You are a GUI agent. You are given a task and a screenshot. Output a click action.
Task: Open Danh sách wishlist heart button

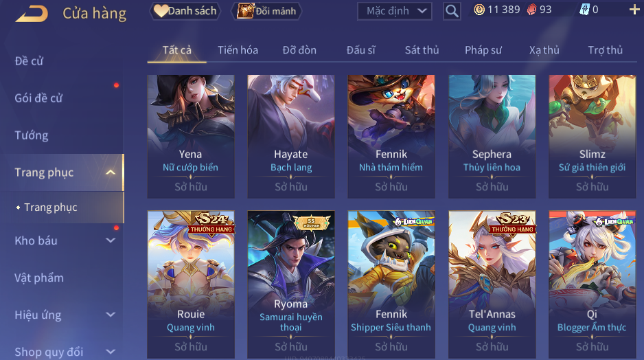[x=185, y=11]
